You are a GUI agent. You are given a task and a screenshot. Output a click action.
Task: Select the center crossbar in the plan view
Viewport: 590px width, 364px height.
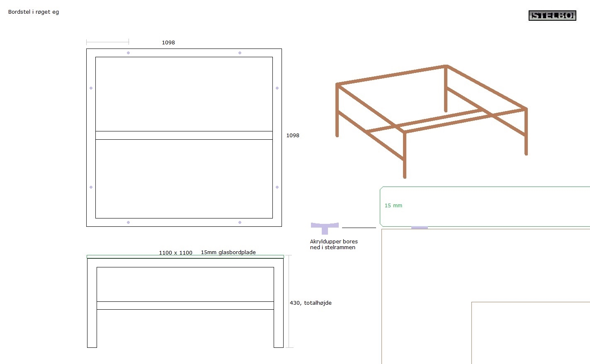[x=184, y=136]
